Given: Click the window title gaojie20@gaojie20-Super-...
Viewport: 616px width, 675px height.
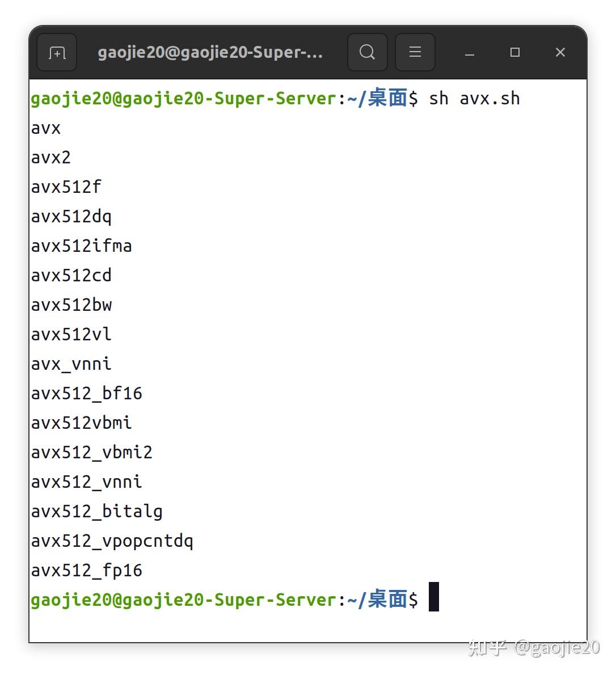Looking at the screenshot, I should (210, 53).
